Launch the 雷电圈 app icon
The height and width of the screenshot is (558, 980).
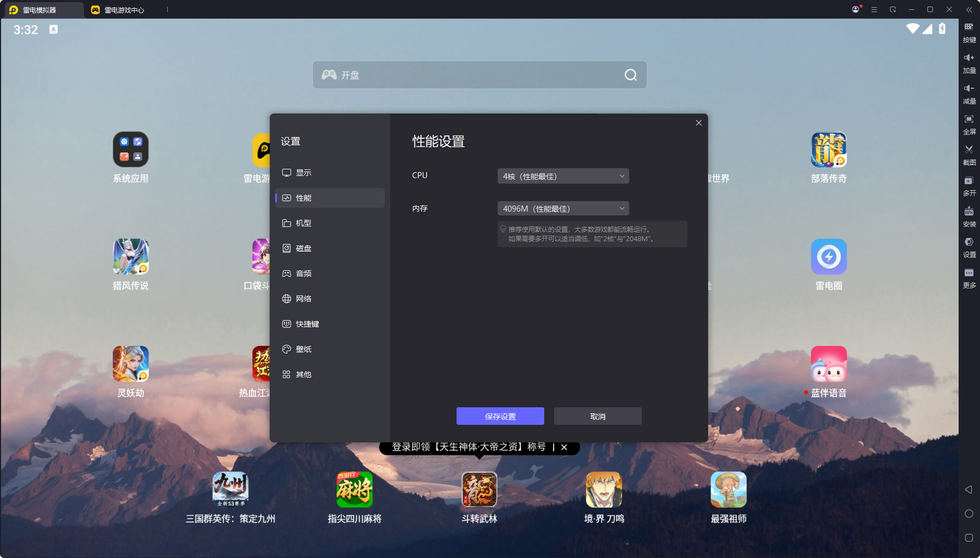point(828,257)
